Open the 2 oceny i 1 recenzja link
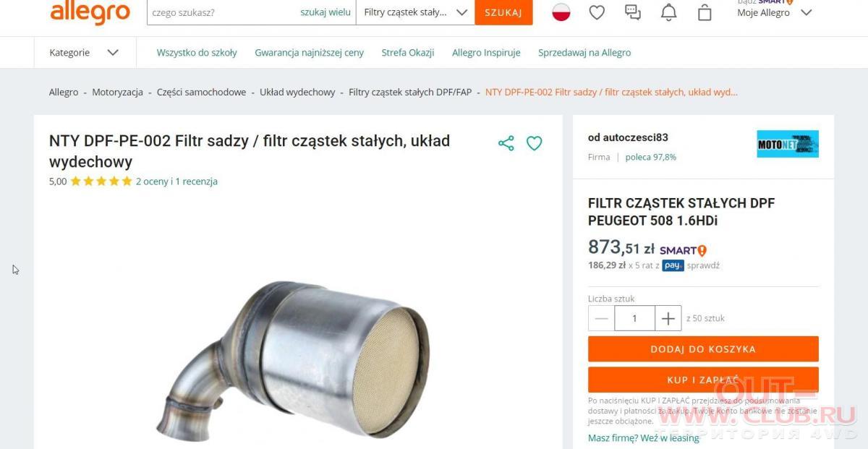The image size is (868, 449). 176,181
